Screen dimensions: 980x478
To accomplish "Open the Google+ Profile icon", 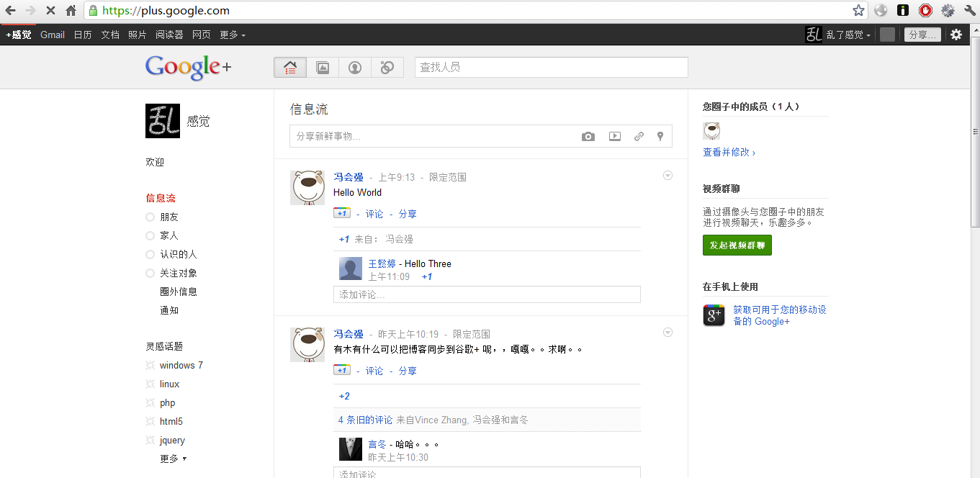I will (x=355, y=68).
